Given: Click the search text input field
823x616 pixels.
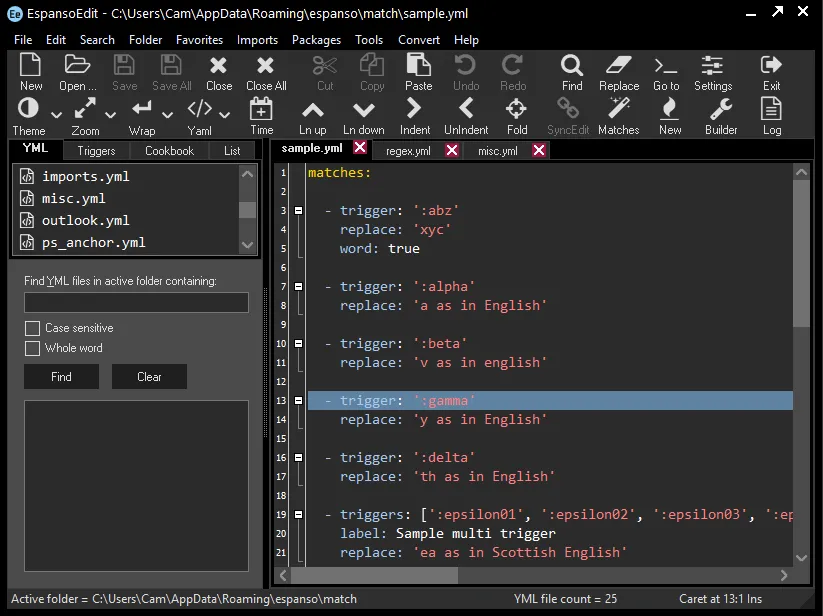Looking at the screenshot, I should pos(136,302).
